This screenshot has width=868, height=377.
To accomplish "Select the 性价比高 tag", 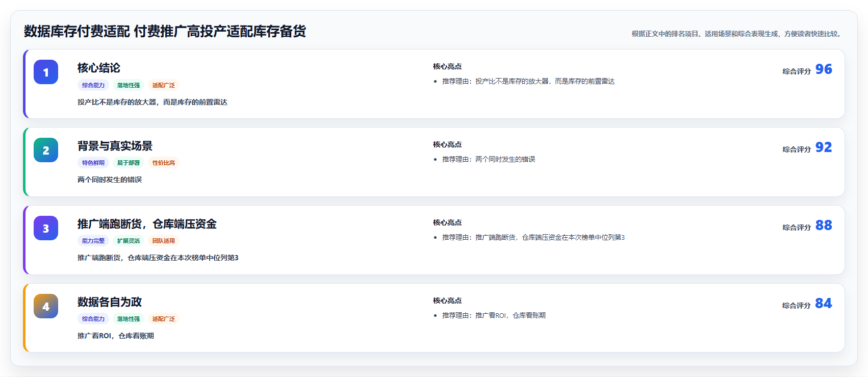I will coord(164,163).
